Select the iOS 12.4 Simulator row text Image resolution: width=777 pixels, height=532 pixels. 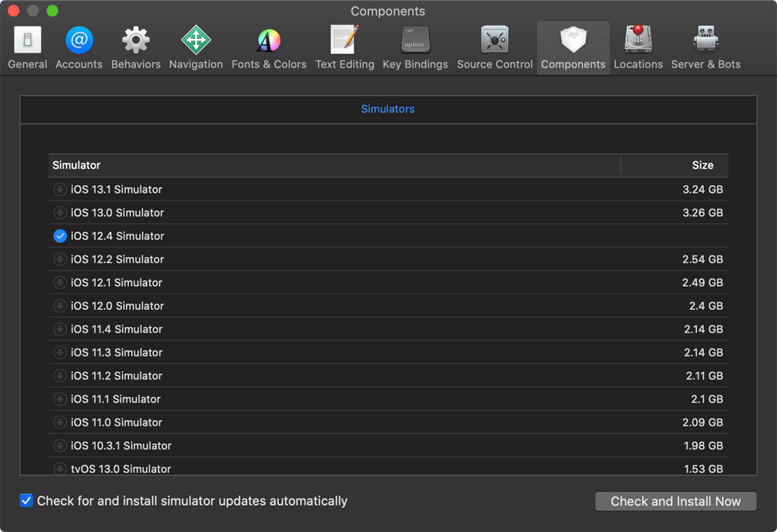tap(117, 236)
